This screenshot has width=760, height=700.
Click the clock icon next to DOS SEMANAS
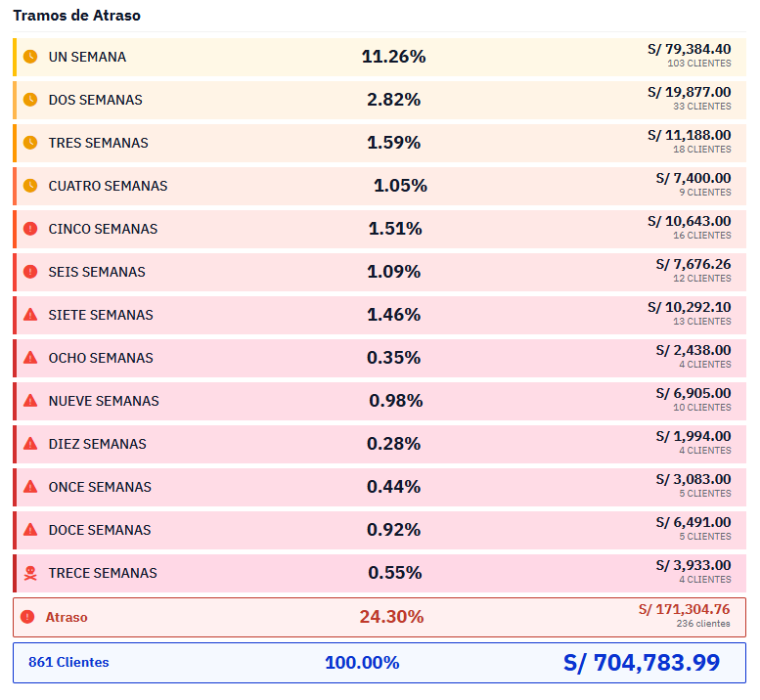30,100
